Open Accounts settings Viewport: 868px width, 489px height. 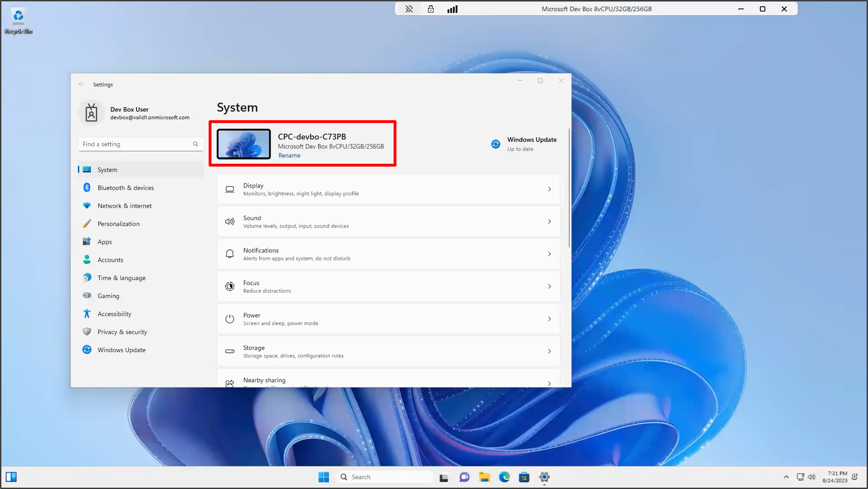[x=141, y=260]
